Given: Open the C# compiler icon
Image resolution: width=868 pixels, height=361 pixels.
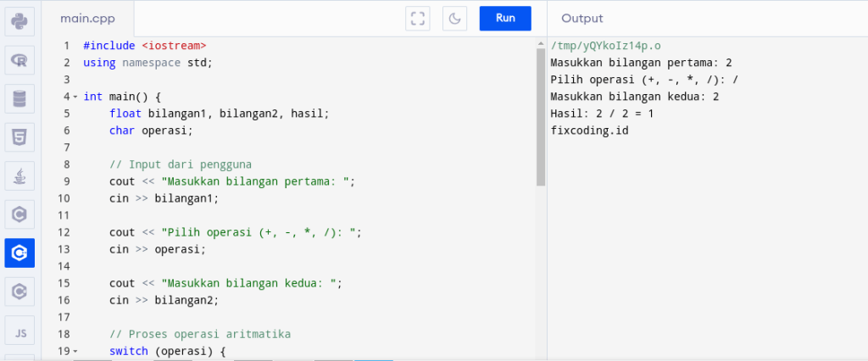Looking at the screenshot, I should [x=19, y=292].
